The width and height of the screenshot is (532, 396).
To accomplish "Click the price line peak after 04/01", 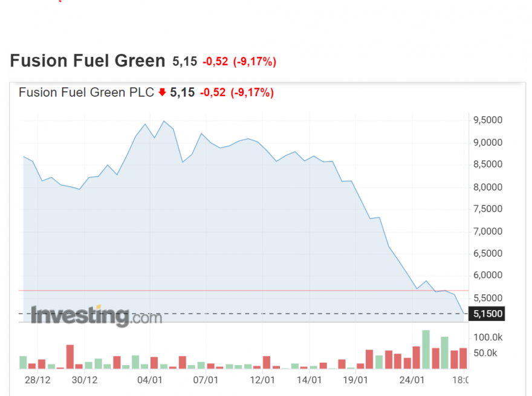I will pos(164,121).
